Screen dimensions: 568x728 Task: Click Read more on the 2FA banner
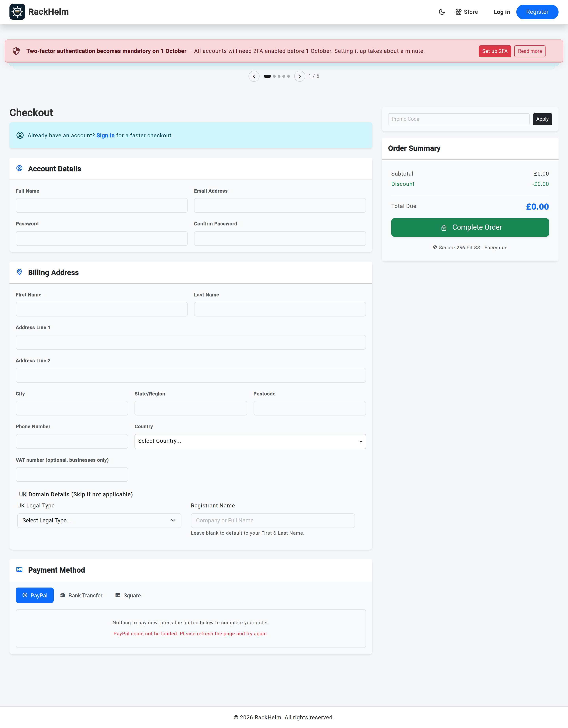530,51
